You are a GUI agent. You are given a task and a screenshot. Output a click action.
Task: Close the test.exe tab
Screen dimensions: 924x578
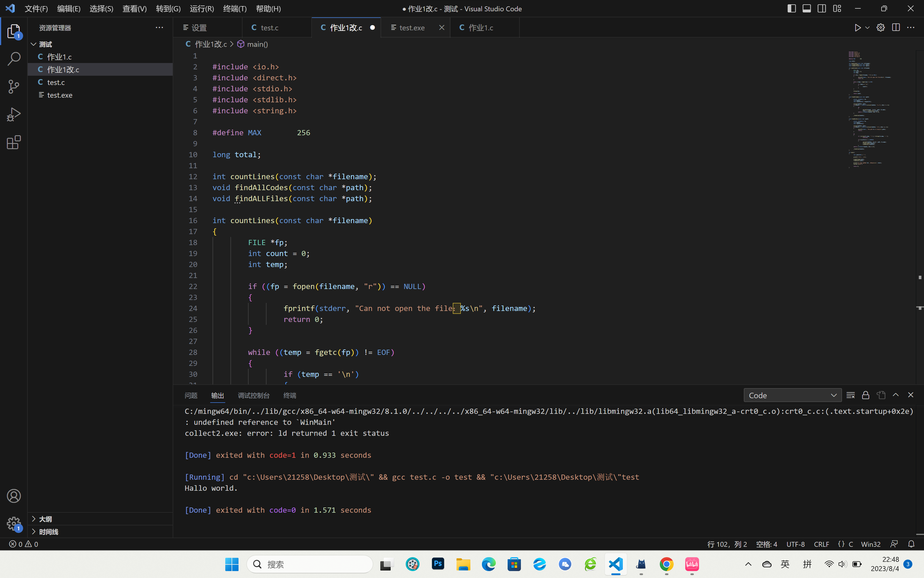[x=441, y=27]
